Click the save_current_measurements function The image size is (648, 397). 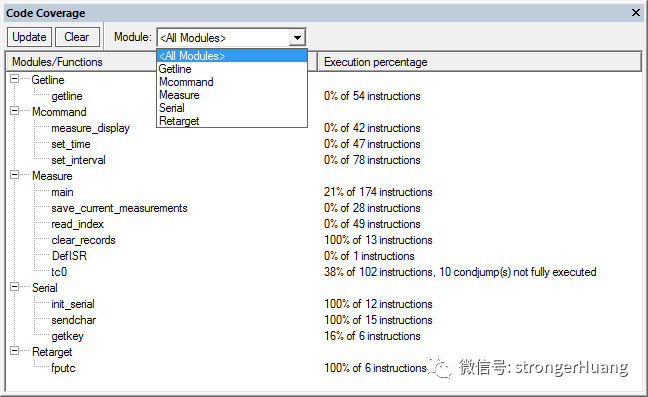[x=119, y=208]
